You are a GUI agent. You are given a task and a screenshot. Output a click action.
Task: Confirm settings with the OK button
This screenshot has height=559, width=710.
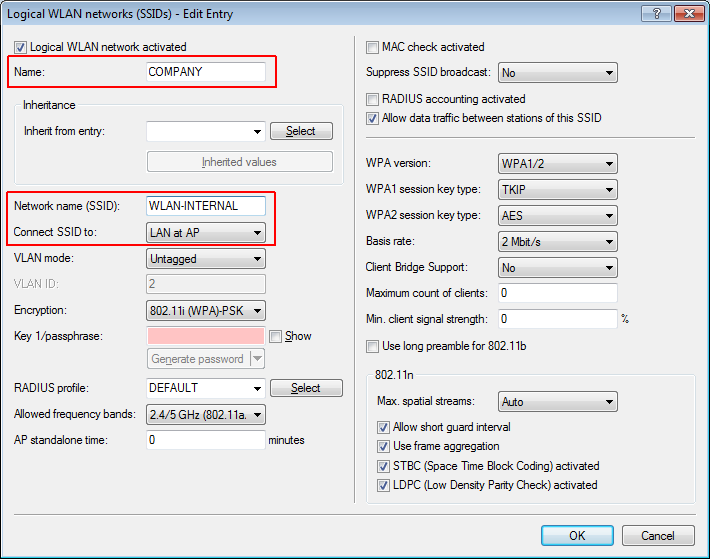click(577, 536)
